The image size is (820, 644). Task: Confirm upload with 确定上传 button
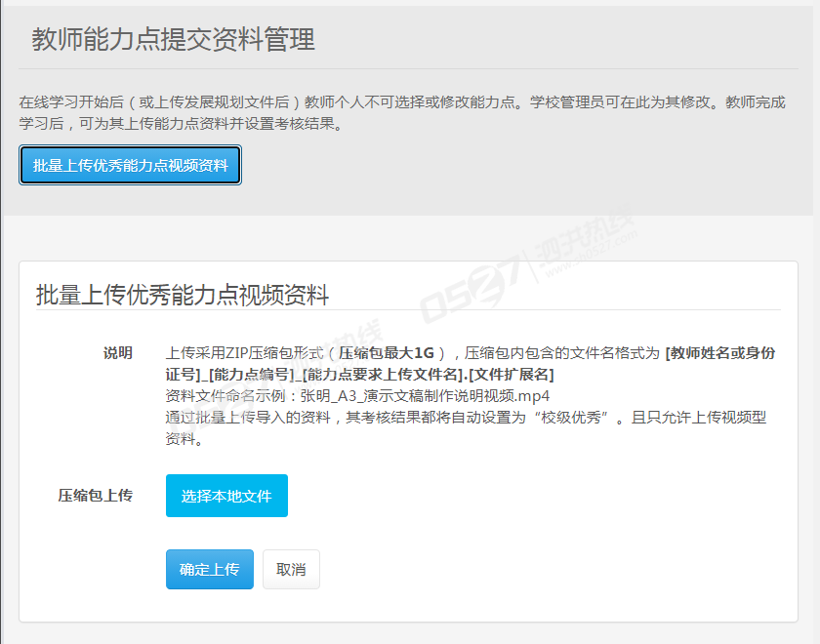(x=210, y=569)
